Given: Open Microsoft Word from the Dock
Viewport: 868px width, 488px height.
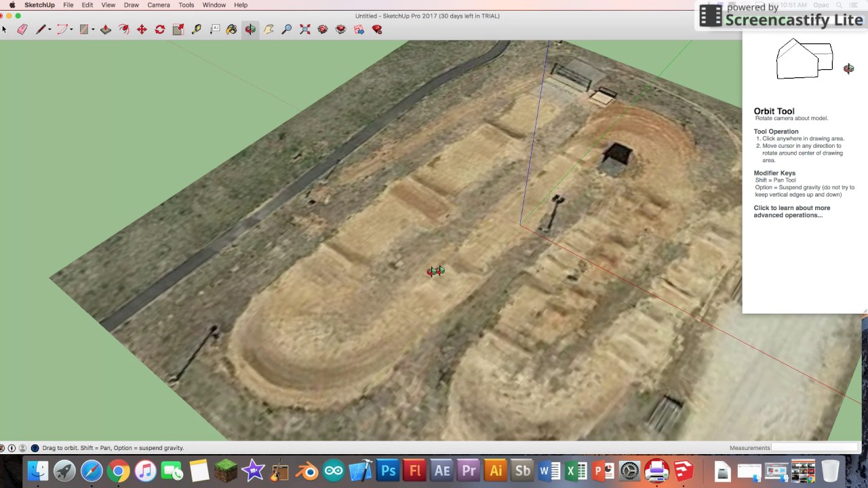Looking at the screenshot, I should coord(549,470).
